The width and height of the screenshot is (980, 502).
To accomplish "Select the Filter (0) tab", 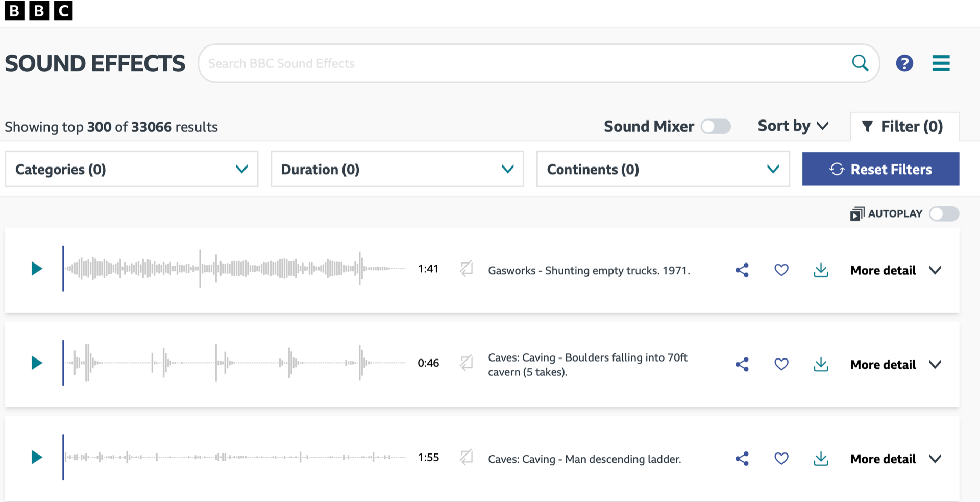I will [x=904, y=126].
